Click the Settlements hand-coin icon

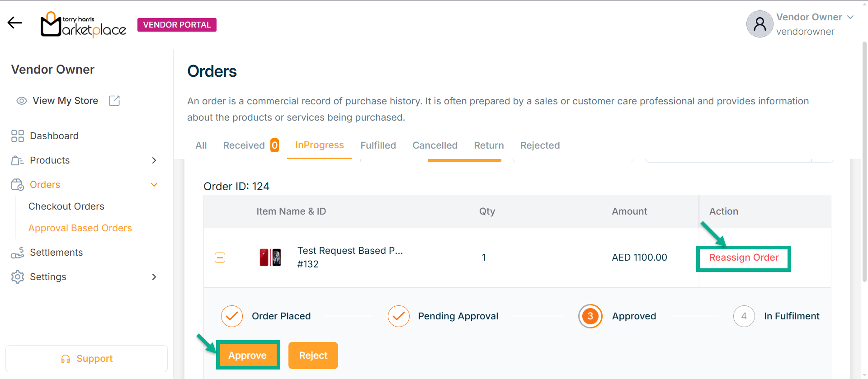(x=18, y=253)
